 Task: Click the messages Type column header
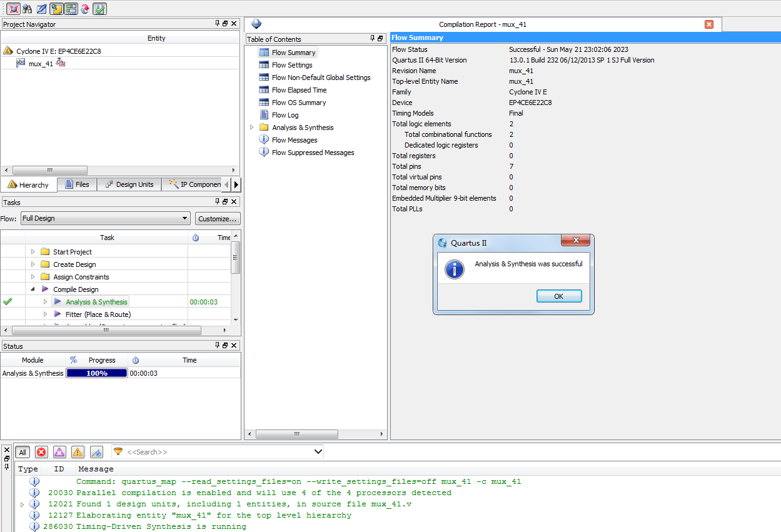[28, 469]
